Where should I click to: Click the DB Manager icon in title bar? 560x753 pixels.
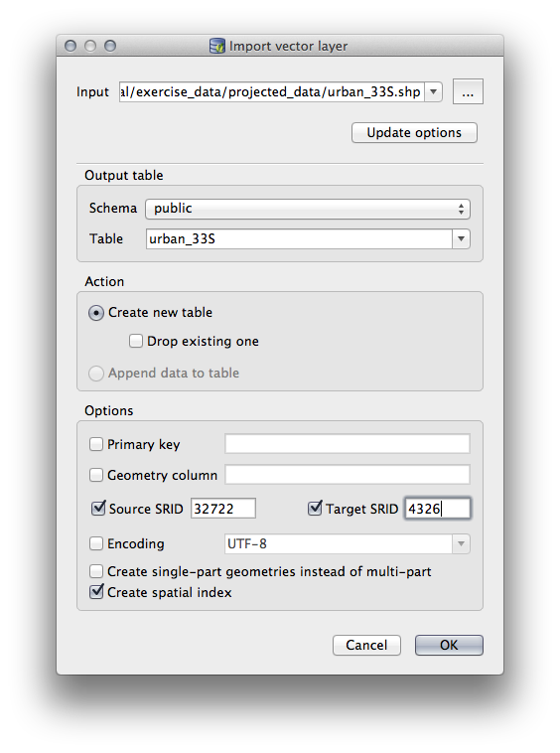click(x=217, y=46)
